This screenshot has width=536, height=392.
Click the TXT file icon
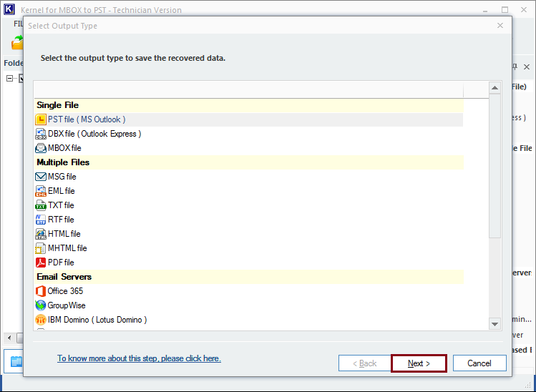(41, 205)
